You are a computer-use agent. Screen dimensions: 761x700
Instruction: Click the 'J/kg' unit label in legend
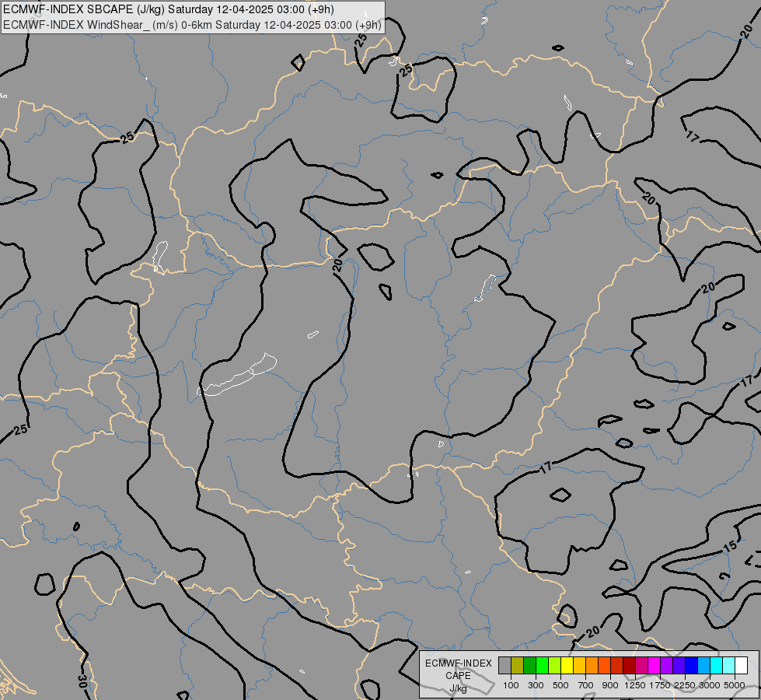coord(458,688)
